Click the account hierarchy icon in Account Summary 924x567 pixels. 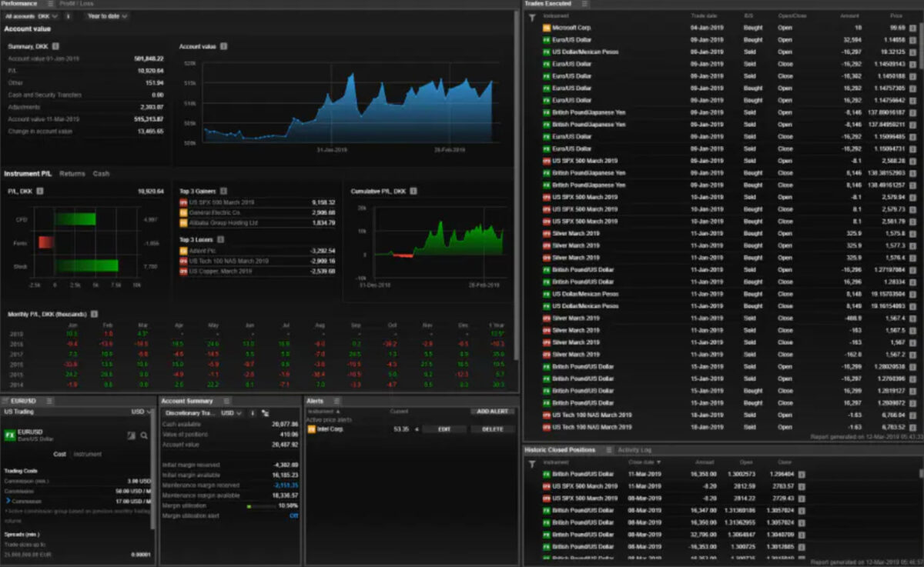(x=265, y=413)
